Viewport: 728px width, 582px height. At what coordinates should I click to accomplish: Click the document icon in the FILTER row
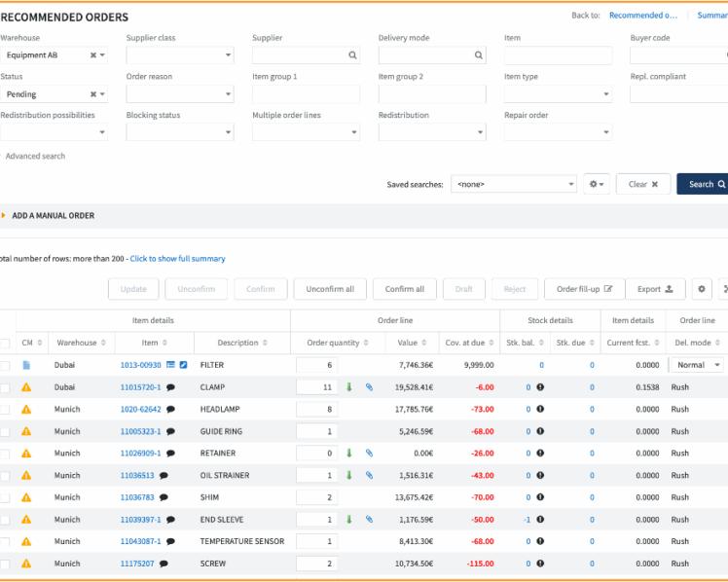tap(27, 365)
